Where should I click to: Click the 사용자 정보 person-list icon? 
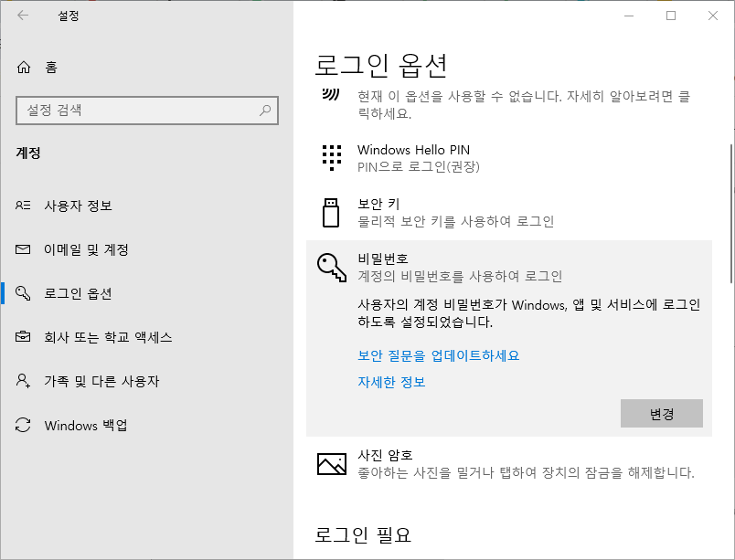tap(23, 205)
